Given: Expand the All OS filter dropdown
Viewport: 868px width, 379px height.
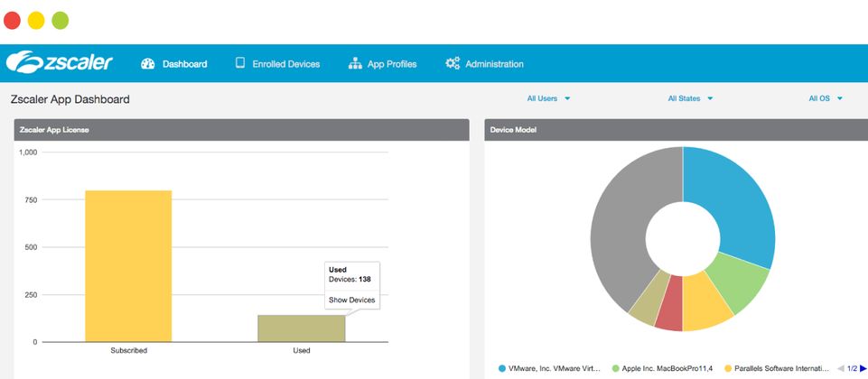Looking at the screenshot, I should (x=826, y=98).
